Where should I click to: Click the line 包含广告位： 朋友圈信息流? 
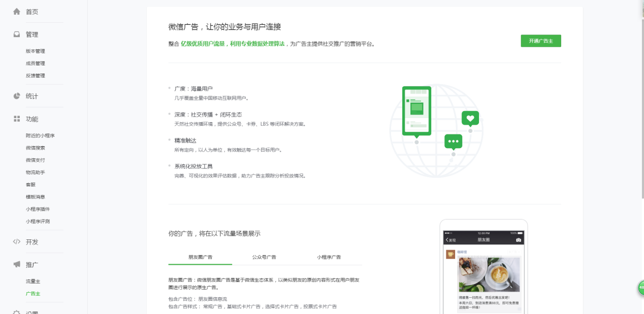pos(198,299)
